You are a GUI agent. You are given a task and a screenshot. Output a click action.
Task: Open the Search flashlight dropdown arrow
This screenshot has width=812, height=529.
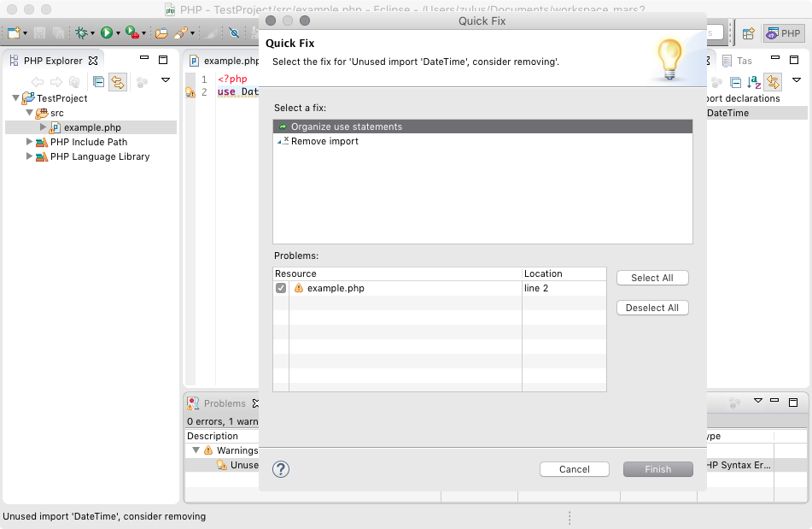pos(192,33)
